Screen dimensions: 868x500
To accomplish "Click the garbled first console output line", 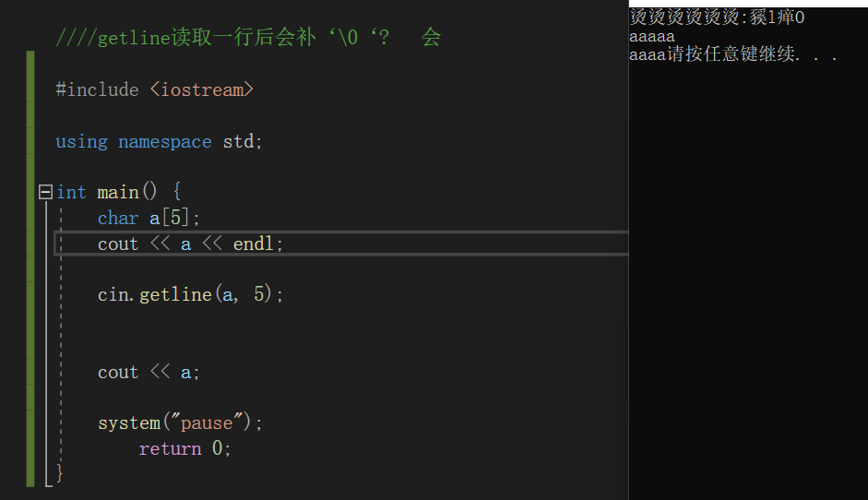I will click(718, 18).
